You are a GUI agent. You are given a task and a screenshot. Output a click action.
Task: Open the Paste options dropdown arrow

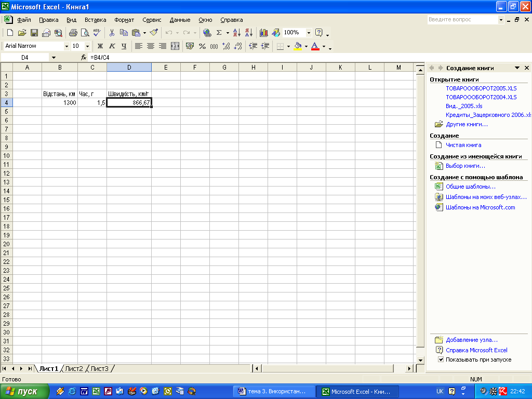[144, 33]
